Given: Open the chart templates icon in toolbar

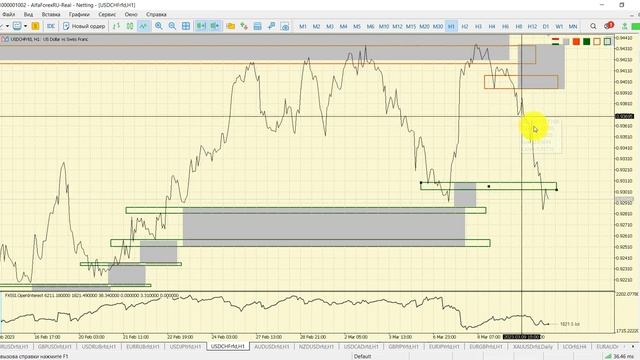Looking at the screenshot, I should 17,26.
